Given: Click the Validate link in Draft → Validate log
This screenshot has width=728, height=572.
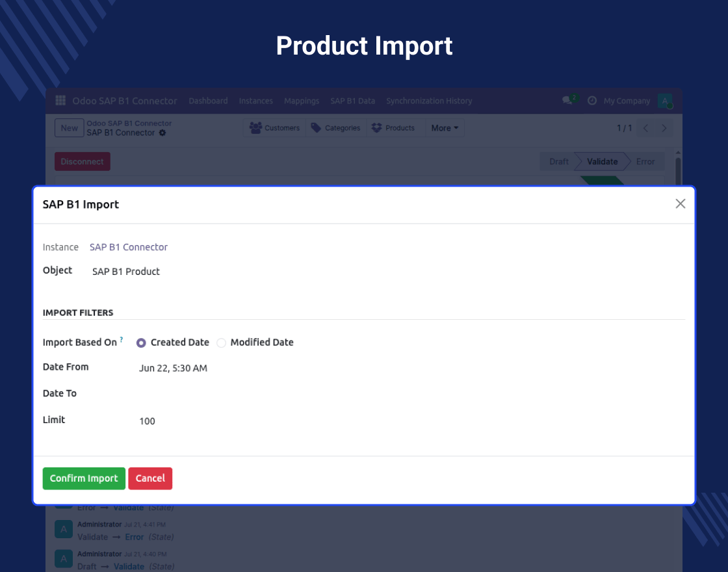Looking at the screenshot, I should point(129,566).
